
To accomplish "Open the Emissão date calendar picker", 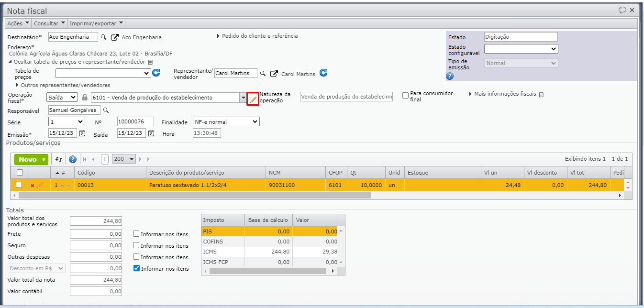I will pyautogui.click(x=82, y=133).
